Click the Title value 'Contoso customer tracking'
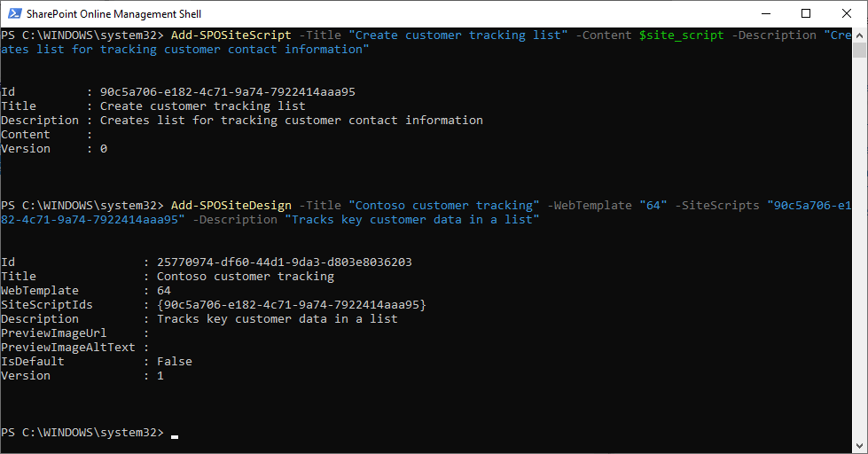 click(x=246, y=277)
